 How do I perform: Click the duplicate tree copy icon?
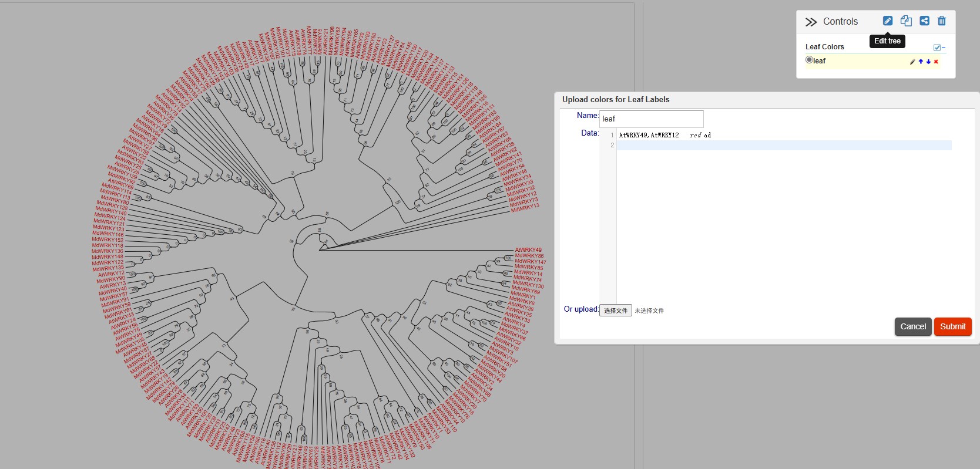906,21
